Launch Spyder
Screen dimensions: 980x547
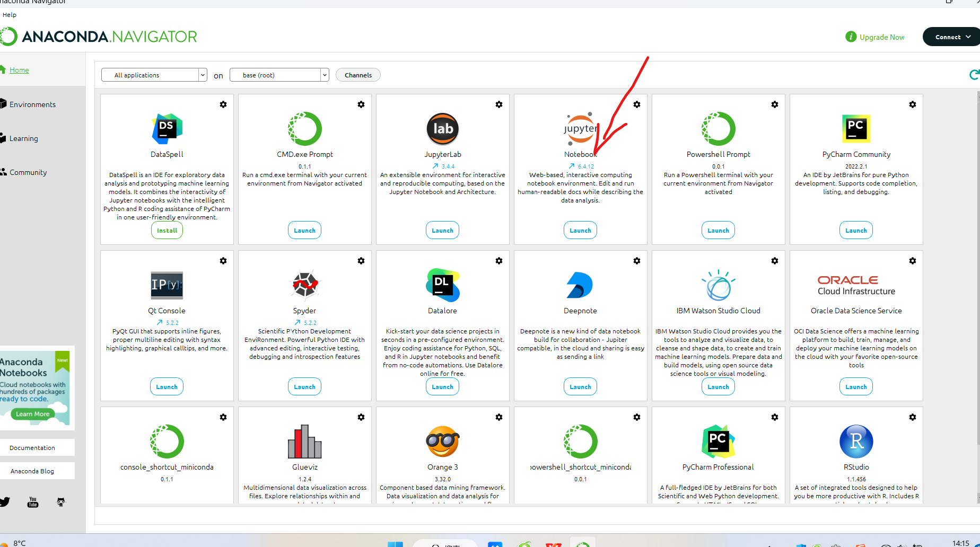tap(305, 386)
